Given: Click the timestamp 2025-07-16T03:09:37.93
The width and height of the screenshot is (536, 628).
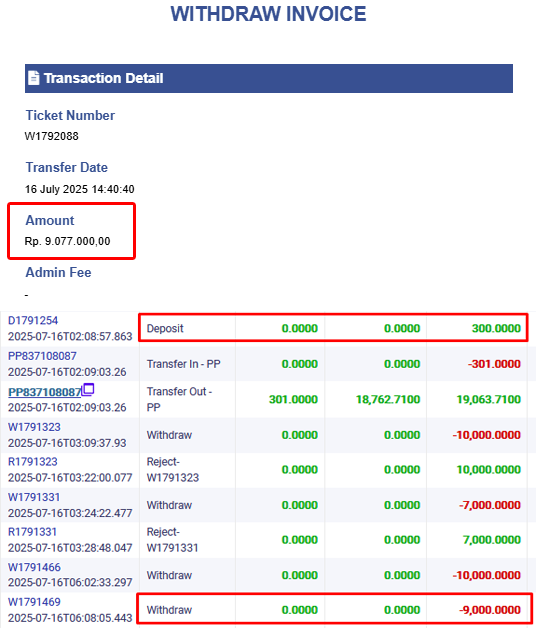Looking at the screenshot, I should point(67,443).
